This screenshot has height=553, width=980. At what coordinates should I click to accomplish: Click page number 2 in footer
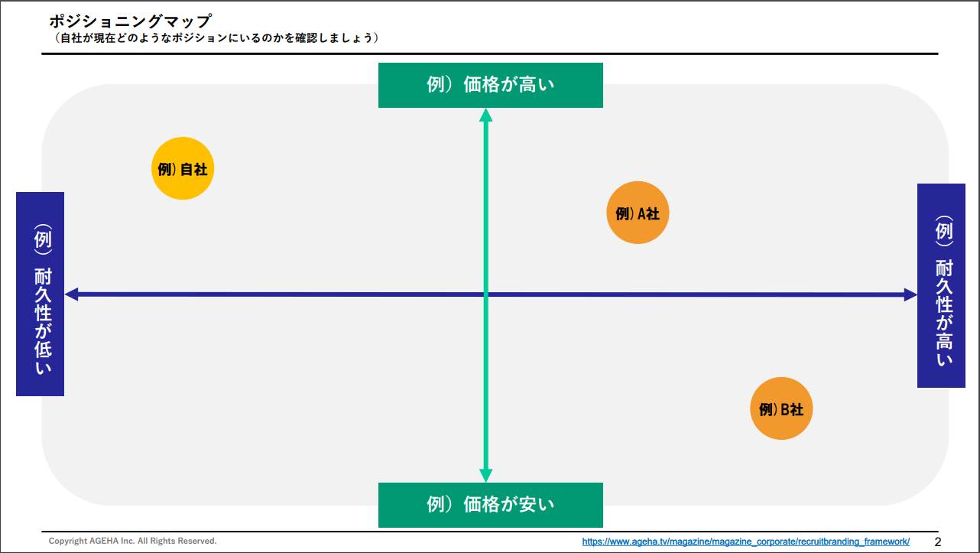pos(938,542)
